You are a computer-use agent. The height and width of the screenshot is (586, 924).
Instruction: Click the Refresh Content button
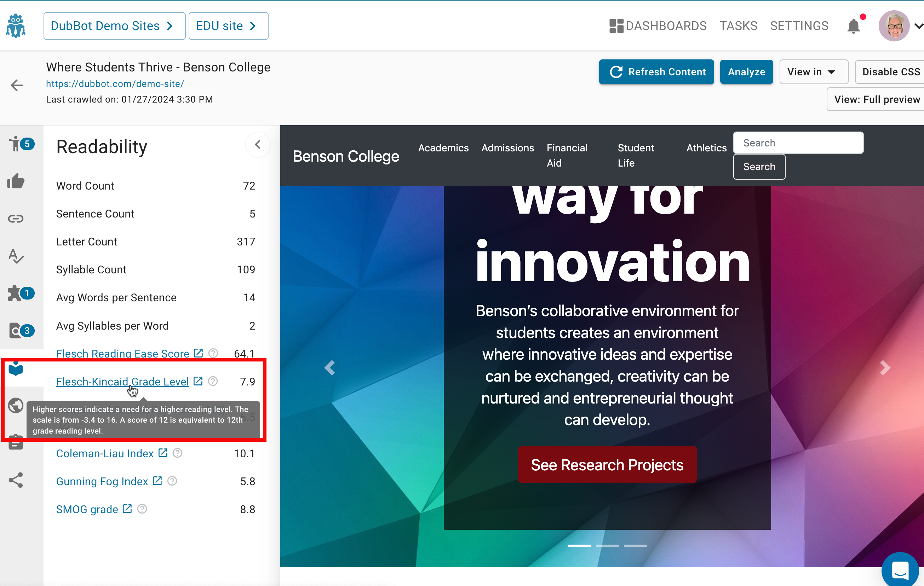pos(656,72)
